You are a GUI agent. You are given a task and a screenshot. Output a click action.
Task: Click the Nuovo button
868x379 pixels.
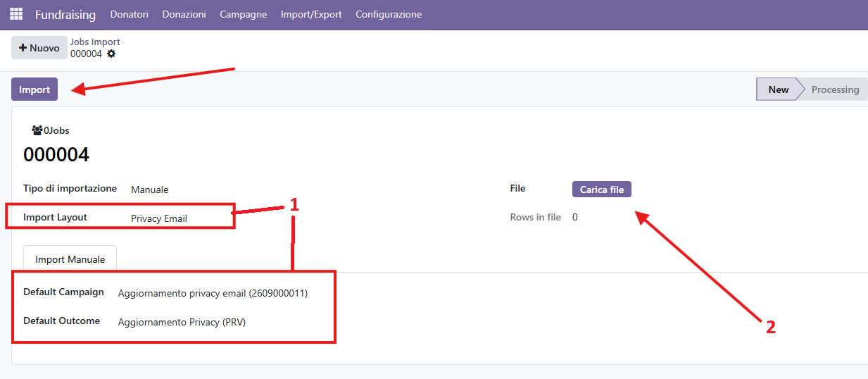39,48
